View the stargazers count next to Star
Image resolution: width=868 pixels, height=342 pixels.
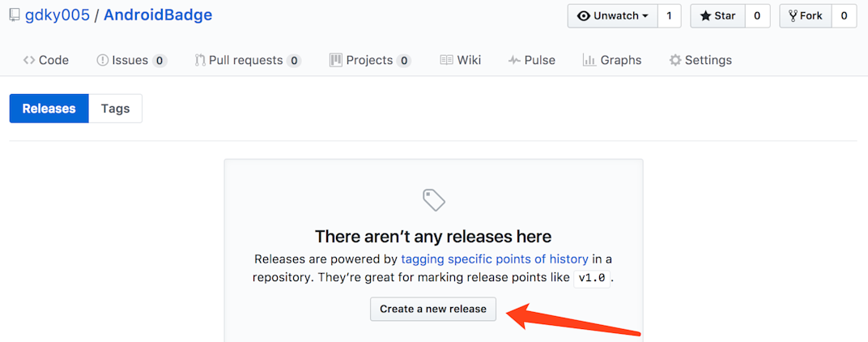pyautogui.click(x=757, y=16)
